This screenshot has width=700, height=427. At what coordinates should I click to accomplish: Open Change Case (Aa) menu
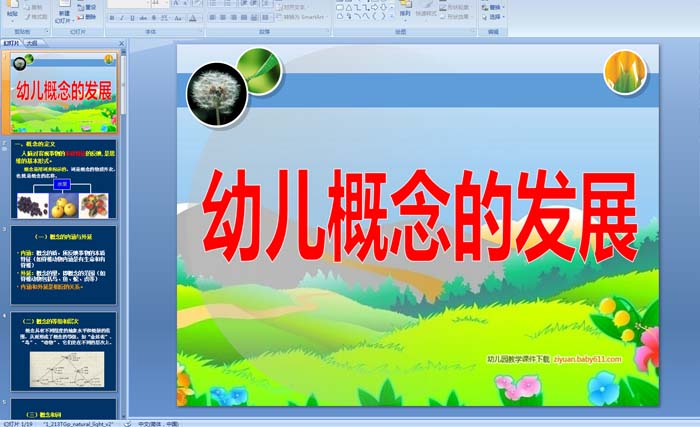pyautogui.click(x=178, y=18)
